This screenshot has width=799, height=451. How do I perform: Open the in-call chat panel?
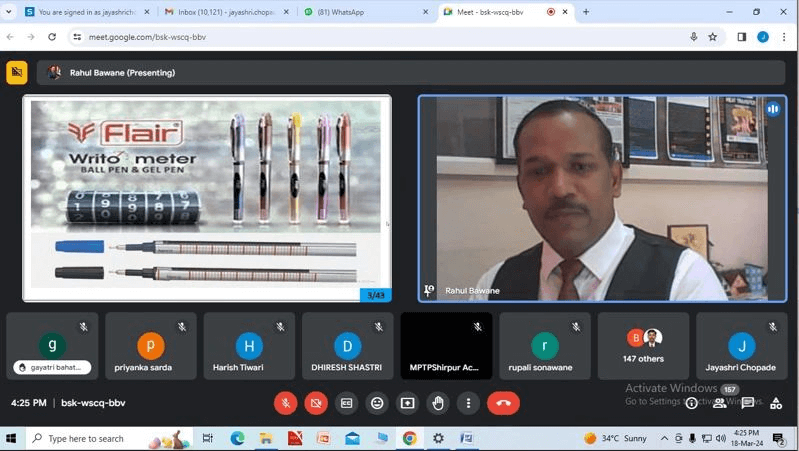[748, 403]
